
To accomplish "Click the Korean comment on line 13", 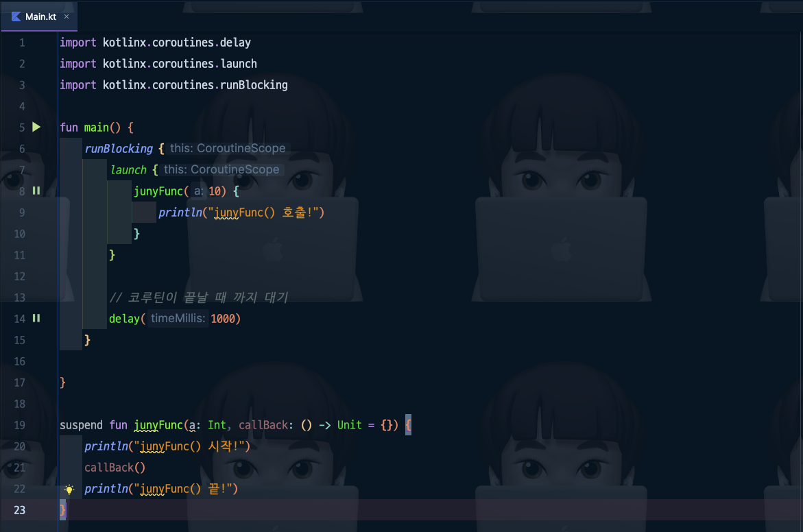I will [x=199, y=297].
